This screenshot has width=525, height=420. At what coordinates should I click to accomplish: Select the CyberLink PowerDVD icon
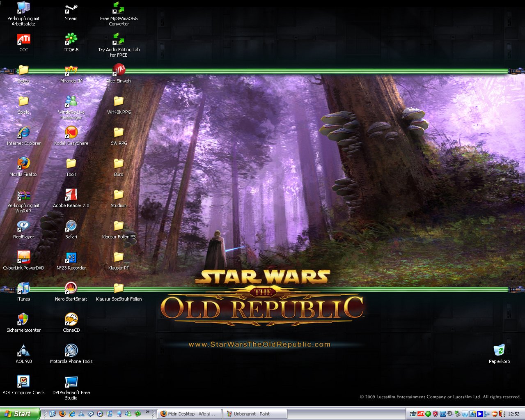point(23,257)
